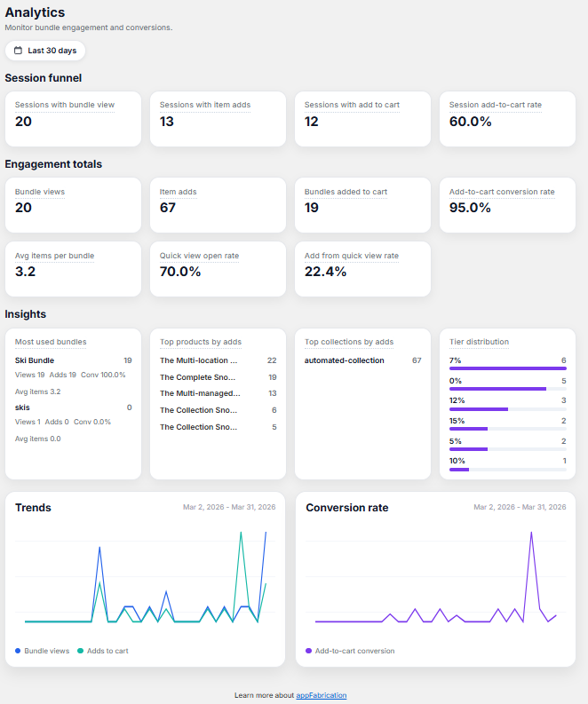The width and height of the screenshot is (588, 704).
Task: Click the Conversion rate chart peak
Action: 531,533
